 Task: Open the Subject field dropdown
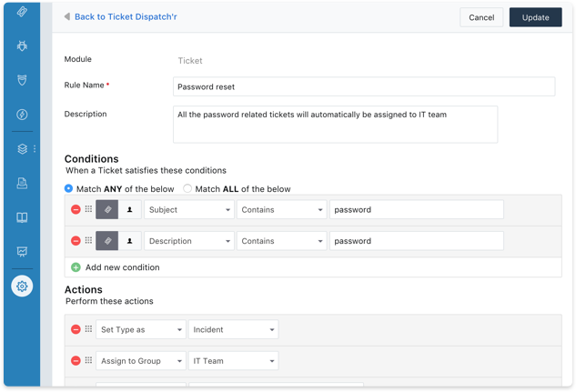(x=188, y=210)
